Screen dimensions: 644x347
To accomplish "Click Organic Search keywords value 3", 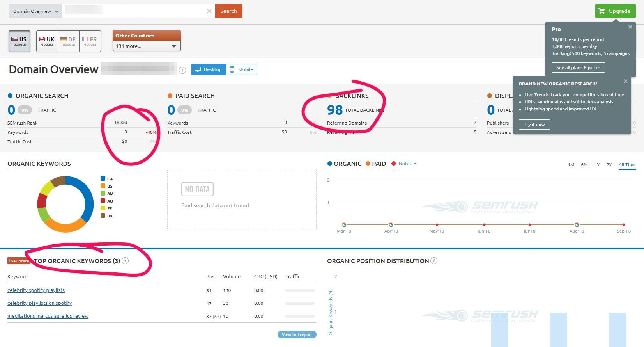I will [126, 132].
